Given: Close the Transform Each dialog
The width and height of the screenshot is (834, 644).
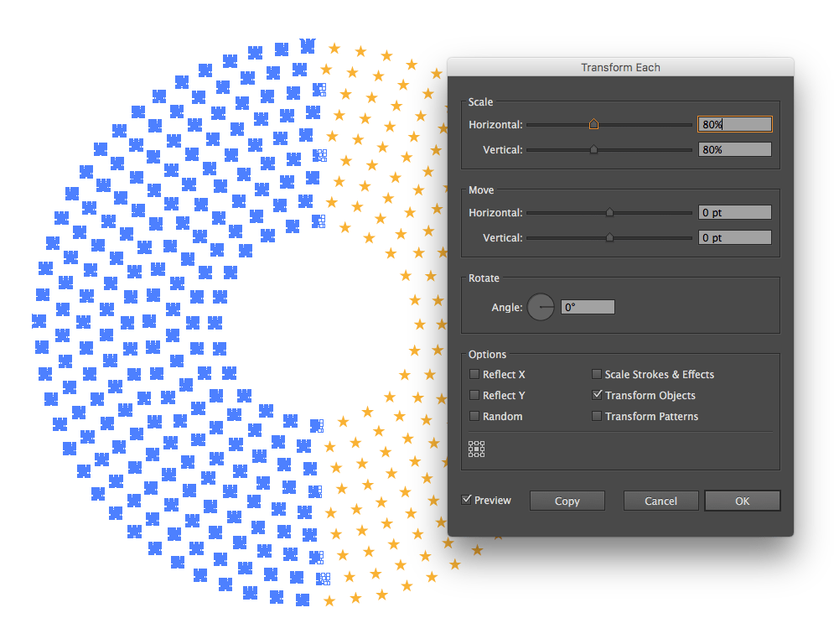Looking at the screenshot, I should (x=660, y=501).
